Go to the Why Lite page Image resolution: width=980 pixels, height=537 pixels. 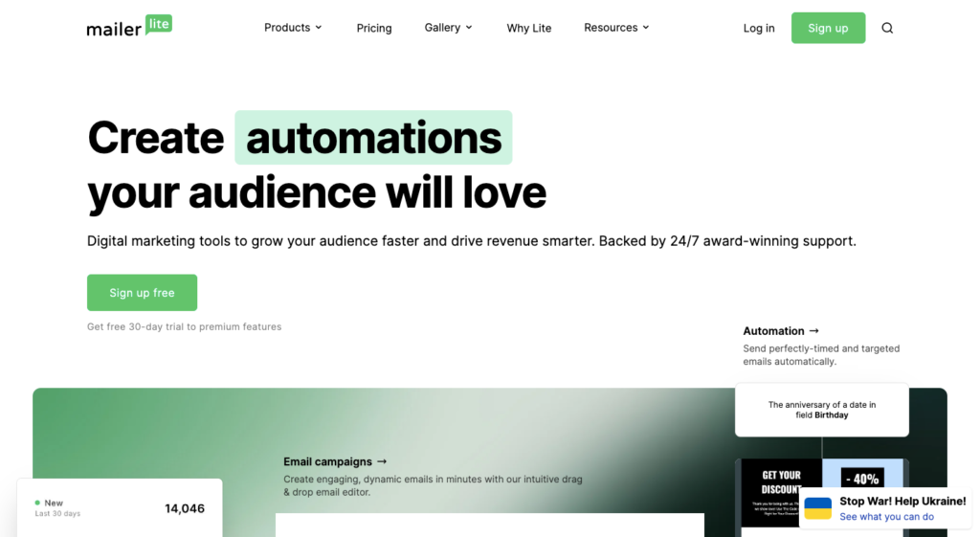pyautogui.click(x=529, y=28)
